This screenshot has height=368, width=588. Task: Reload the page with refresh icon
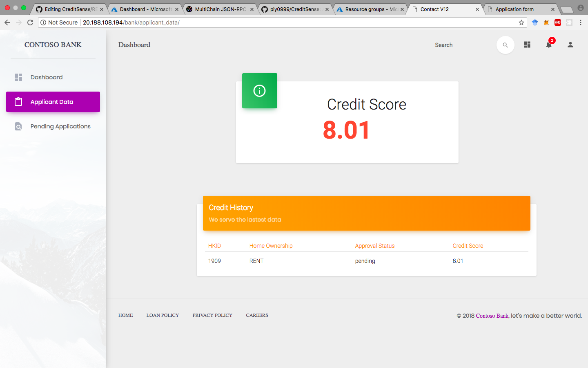point(30,22)
